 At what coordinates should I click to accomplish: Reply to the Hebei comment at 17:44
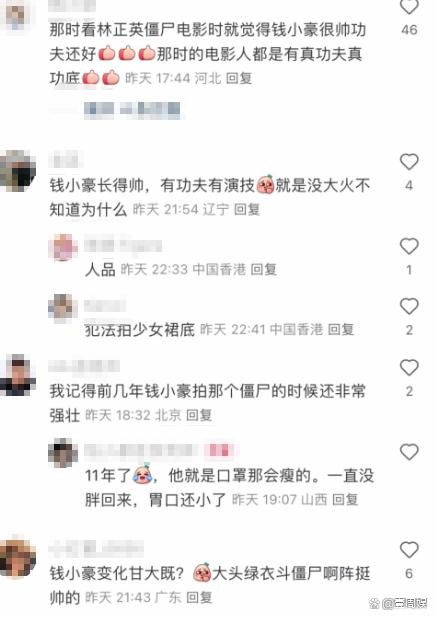click(x=239, y=78)
